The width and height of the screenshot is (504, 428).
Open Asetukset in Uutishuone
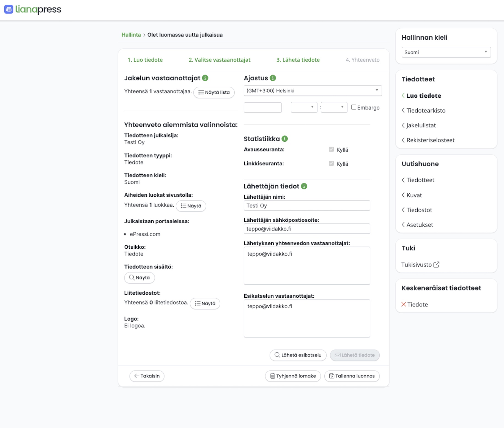pyautogui.click(x=420, y=225)
